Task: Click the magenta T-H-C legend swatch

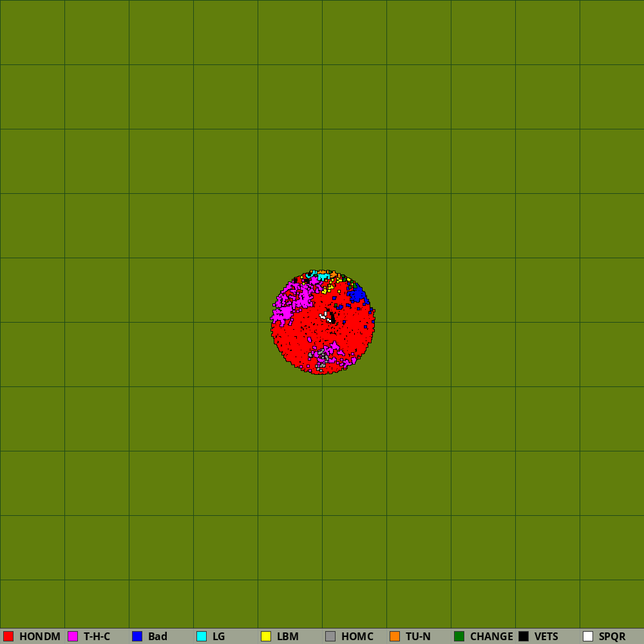Action: pos(73,636)
